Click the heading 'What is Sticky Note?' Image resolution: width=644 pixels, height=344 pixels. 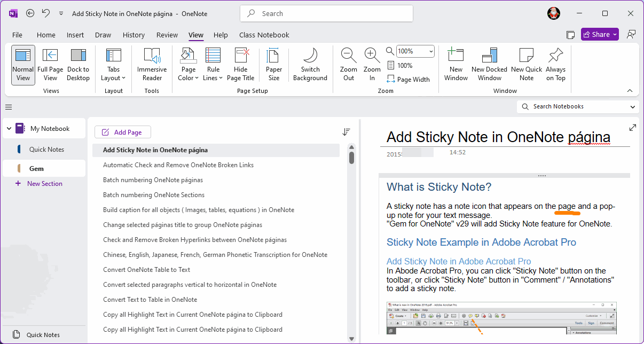(439, 187)
